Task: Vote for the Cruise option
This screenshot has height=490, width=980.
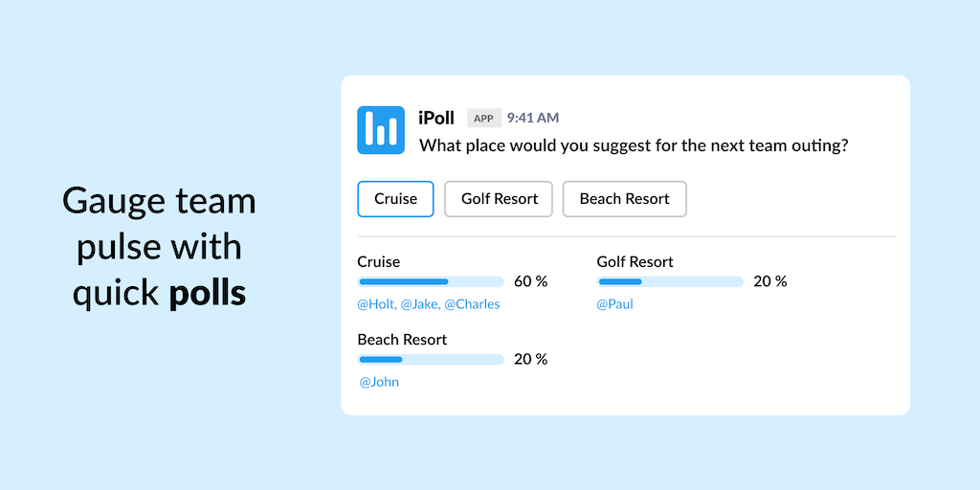Action: pos(395,199)
